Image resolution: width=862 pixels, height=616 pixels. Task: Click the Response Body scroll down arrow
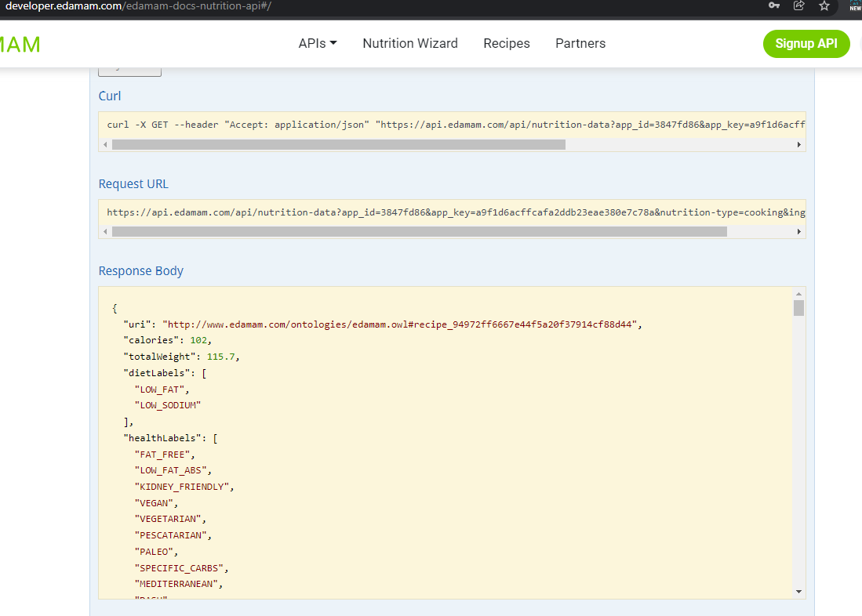(x=798, y=592)
